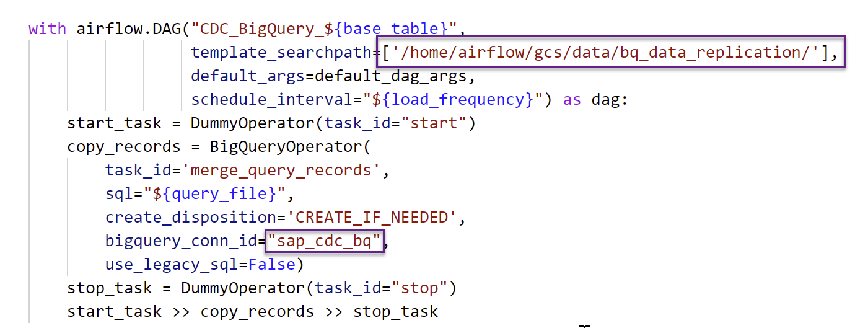Click the "sap_cdc_bq" connection string
Image resolution: width=868 pixels, height=328 pixels.
325,241
